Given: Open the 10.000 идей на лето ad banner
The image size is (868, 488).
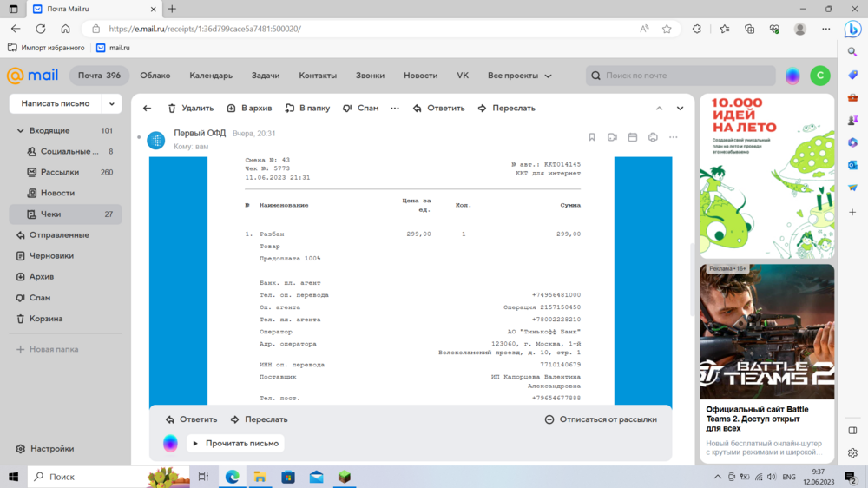Looking at the screenshot, I should pos(767,176).
